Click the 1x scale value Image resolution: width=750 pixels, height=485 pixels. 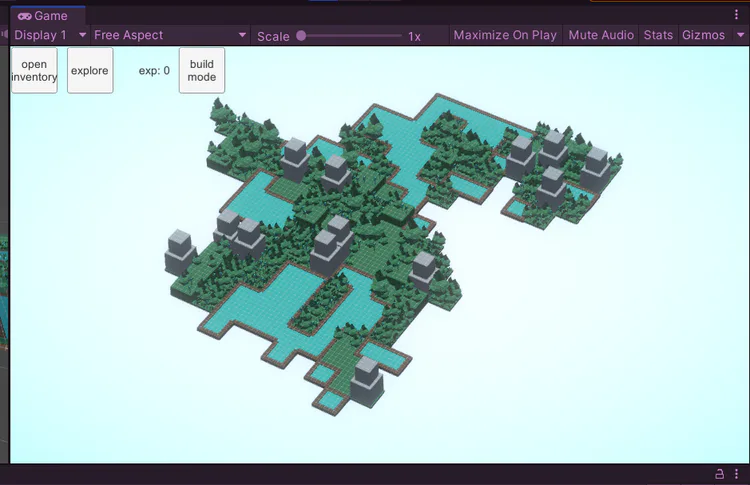[x=414, y=37]
